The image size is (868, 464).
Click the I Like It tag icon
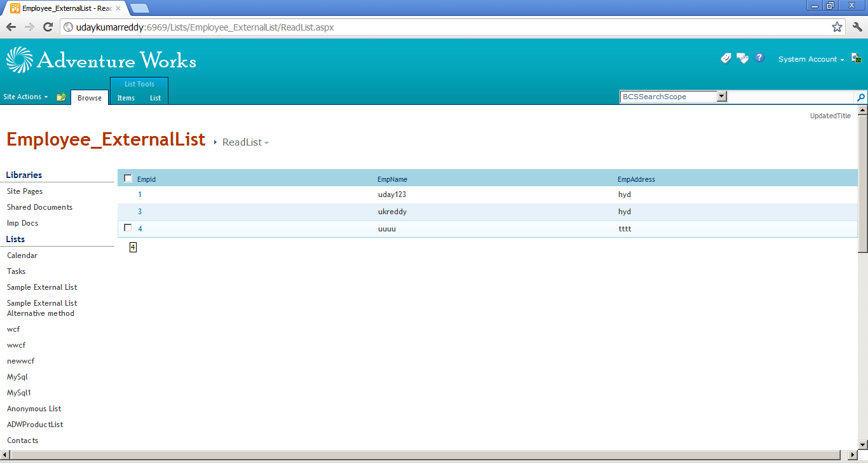point(726,58)
